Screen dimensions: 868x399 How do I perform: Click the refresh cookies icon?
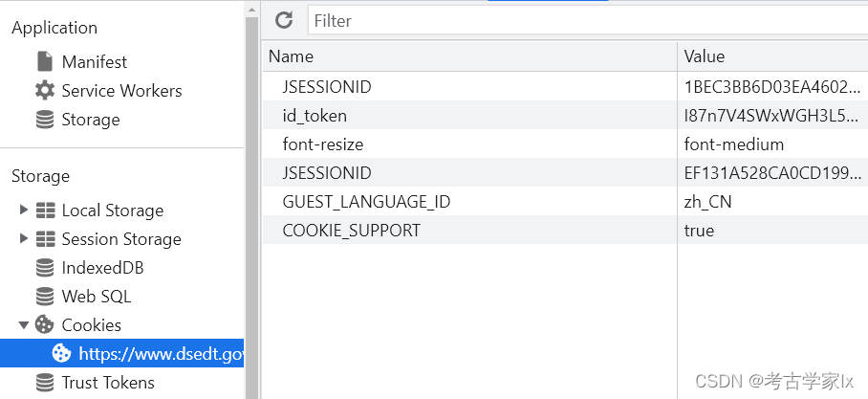[x=284, y=20]
